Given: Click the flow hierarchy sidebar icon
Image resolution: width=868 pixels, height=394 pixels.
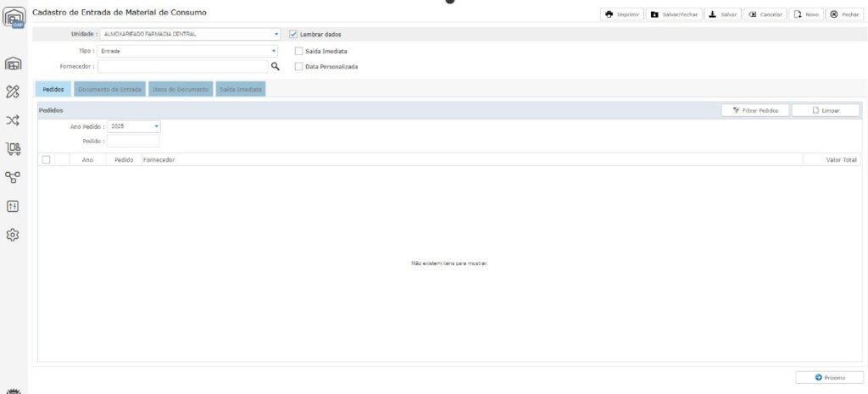Looking at the screenshot, I should pyautogui.click(x=14, y=177).
